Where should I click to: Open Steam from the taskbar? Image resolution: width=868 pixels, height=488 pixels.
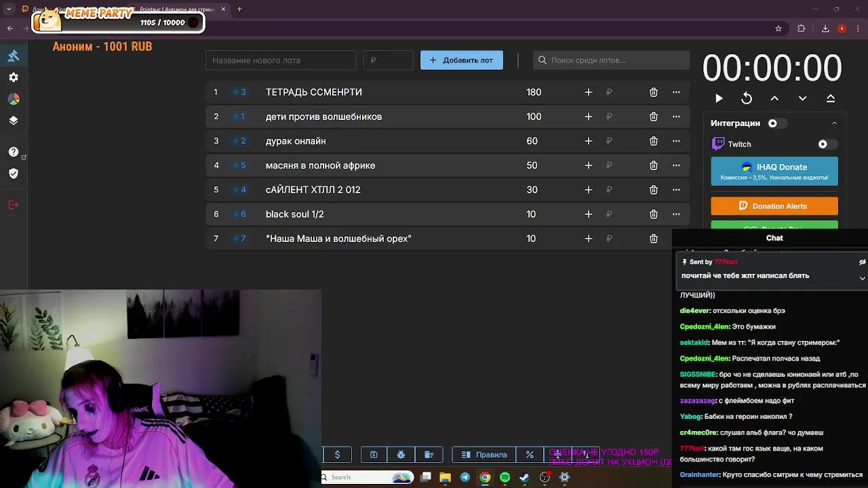(x=524, y=478)
